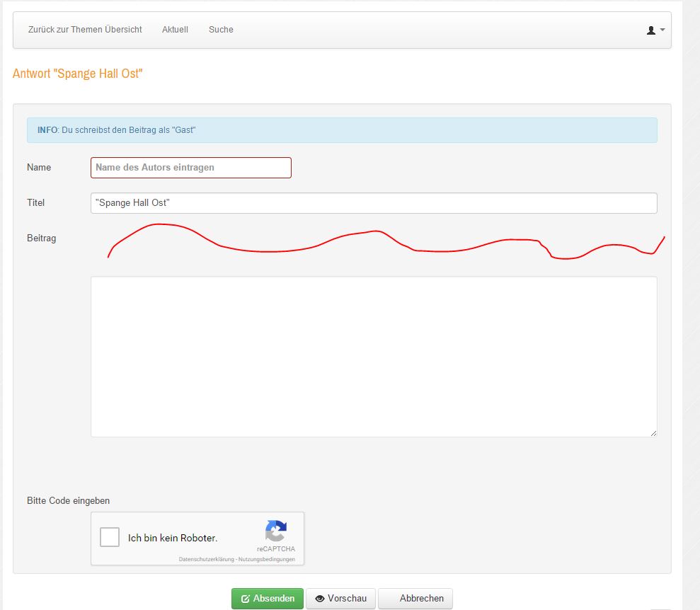Click the Bitte Code eingeben label
This screenshot has height=610, width=700.
coord(69,501)
